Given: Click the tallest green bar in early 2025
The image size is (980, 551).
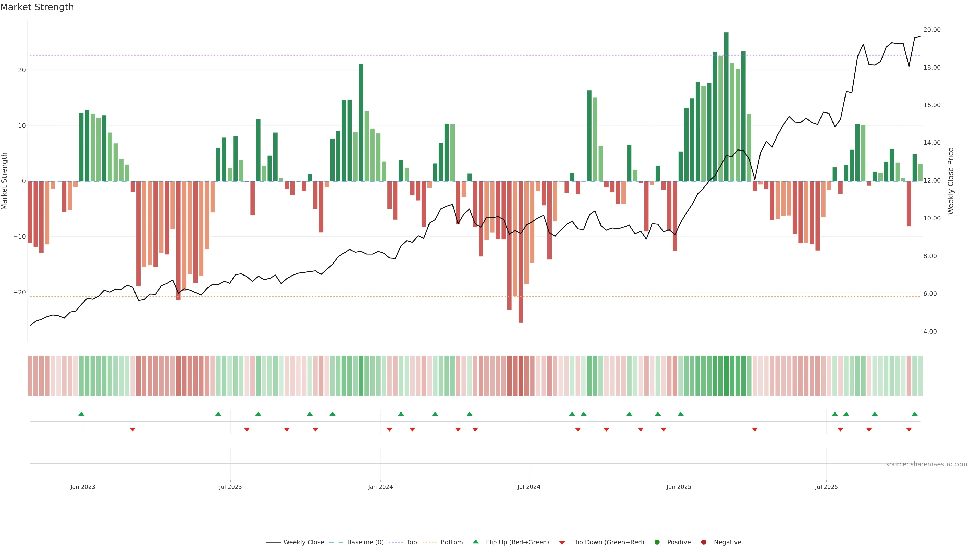Looking at the screenshot, I should (x=726, y=106).
